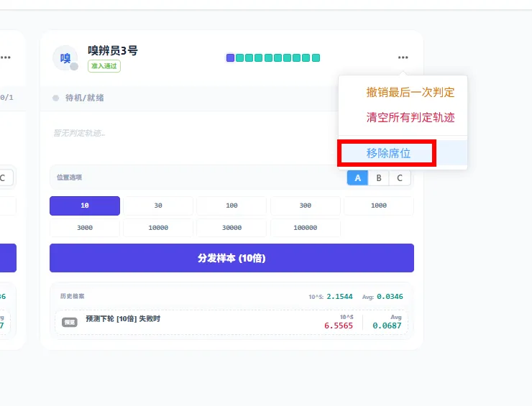Pick the 3000 dilution level
Image resolution: width=532 pixels, height=406 pixels.
pos(85,228)
